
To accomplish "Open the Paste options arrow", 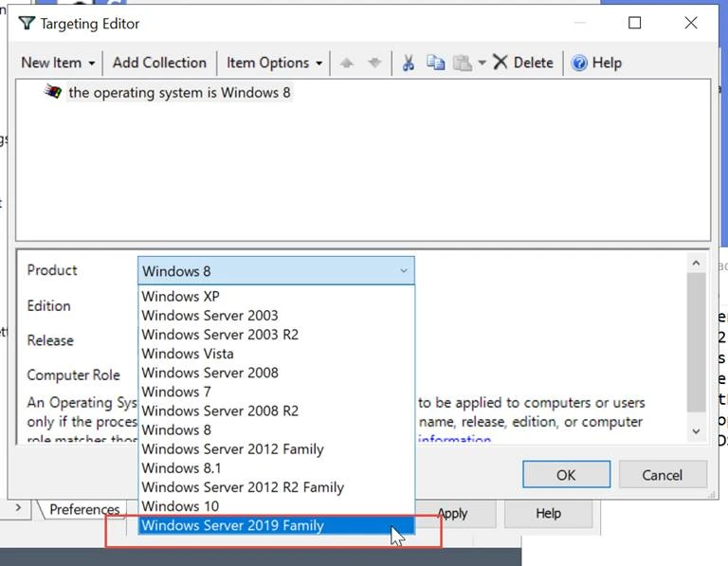I will click(482, 63).
